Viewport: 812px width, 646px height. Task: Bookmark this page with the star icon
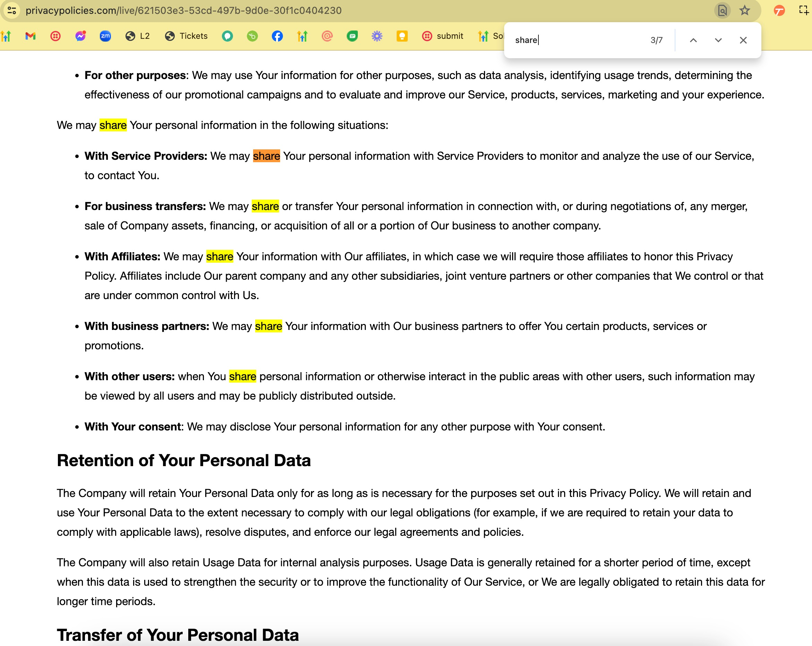pyautogui.click(x=744, y=10)
